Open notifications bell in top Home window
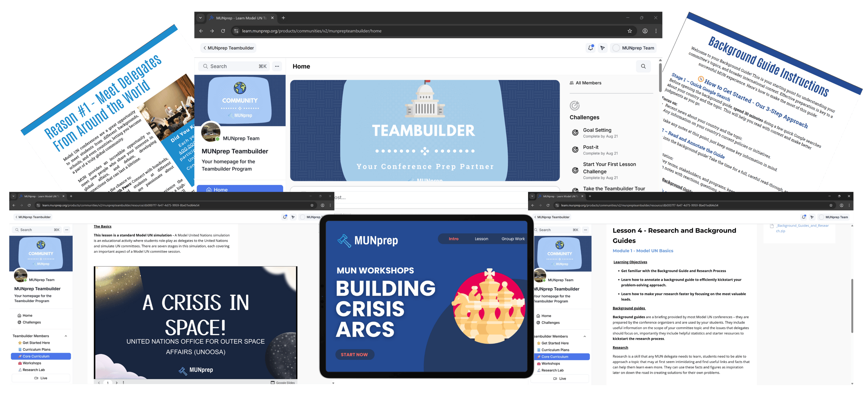This screenshot has height=397, width=868. click(591, 48)
